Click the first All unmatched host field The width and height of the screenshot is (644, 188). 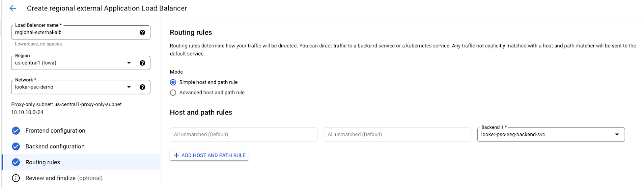(x=243, y=135)
